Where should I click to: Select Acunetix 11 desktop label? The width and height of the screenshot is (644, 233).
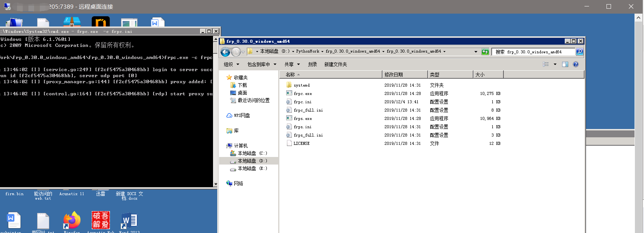[x=72, y=194]
